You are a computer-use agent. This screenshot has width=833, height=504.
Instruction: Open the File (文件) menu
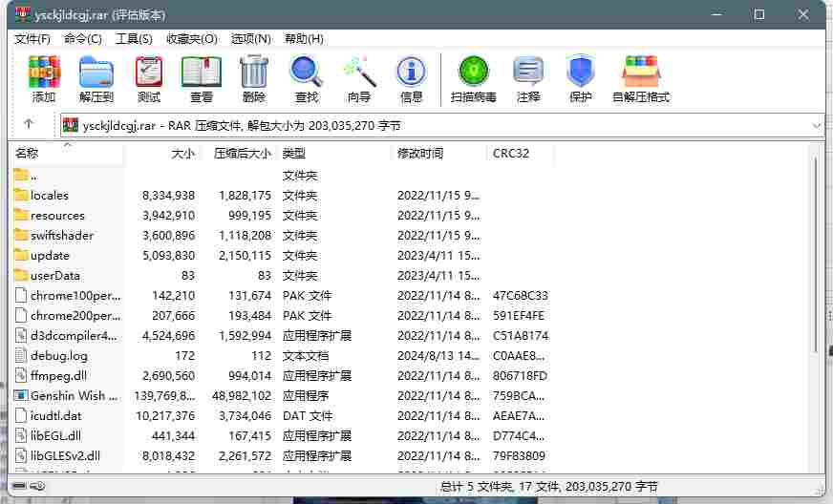[x=32, y=39]
